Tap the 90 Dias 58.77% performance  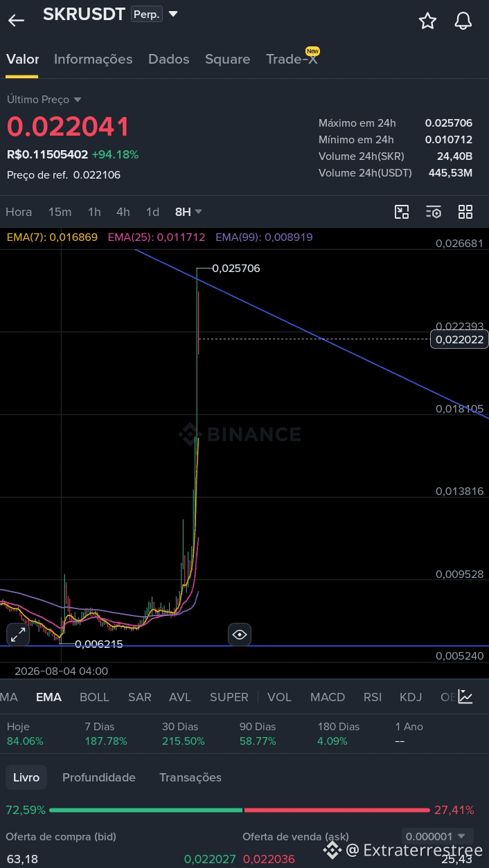(258, 734)
